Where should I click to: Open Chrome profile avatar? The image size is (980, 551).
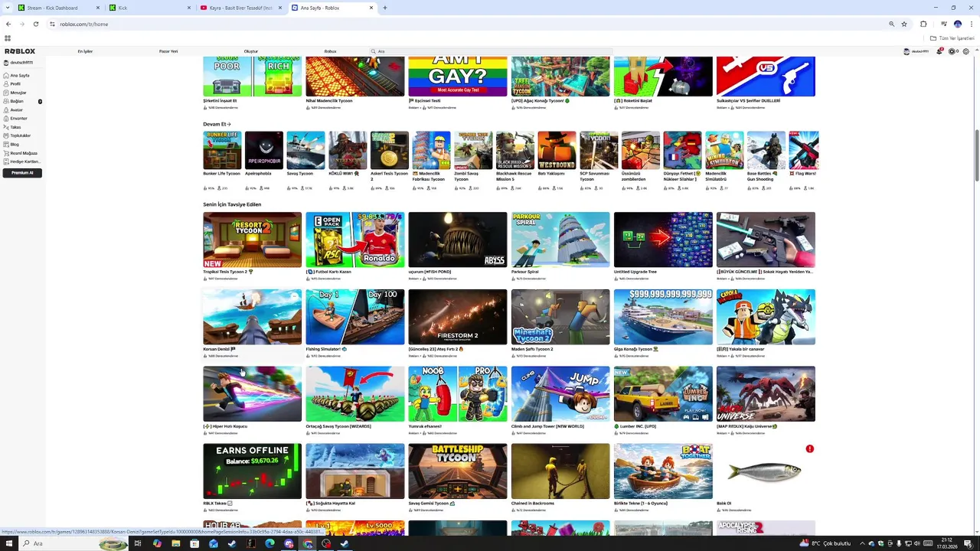click(x=957, y=24)
